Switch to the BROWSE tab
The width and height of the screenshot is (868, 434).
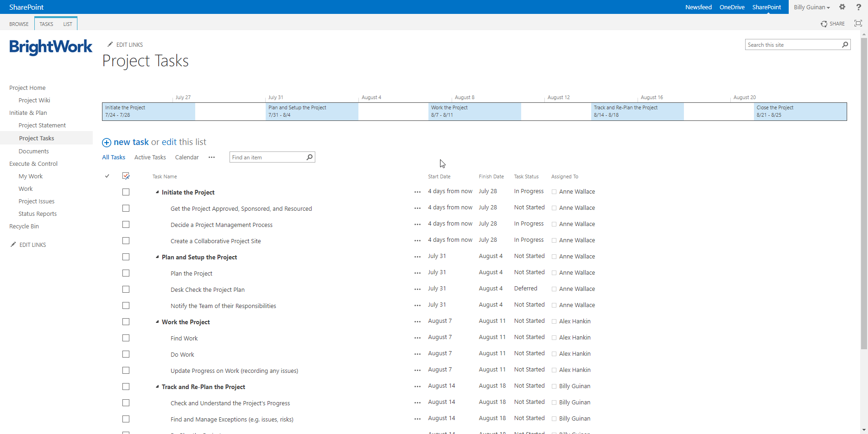[x=19, y=24]
